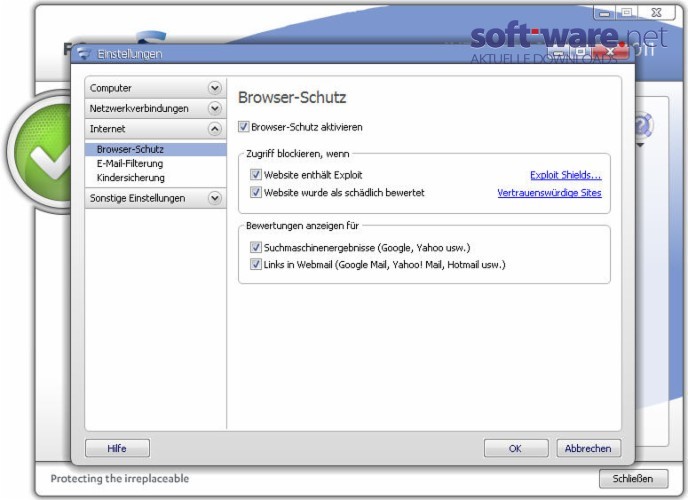Image resolution: width=688 pixels, height=500 pixels.
Task: Open the Exploit Shields link
Action: (566, 175)
